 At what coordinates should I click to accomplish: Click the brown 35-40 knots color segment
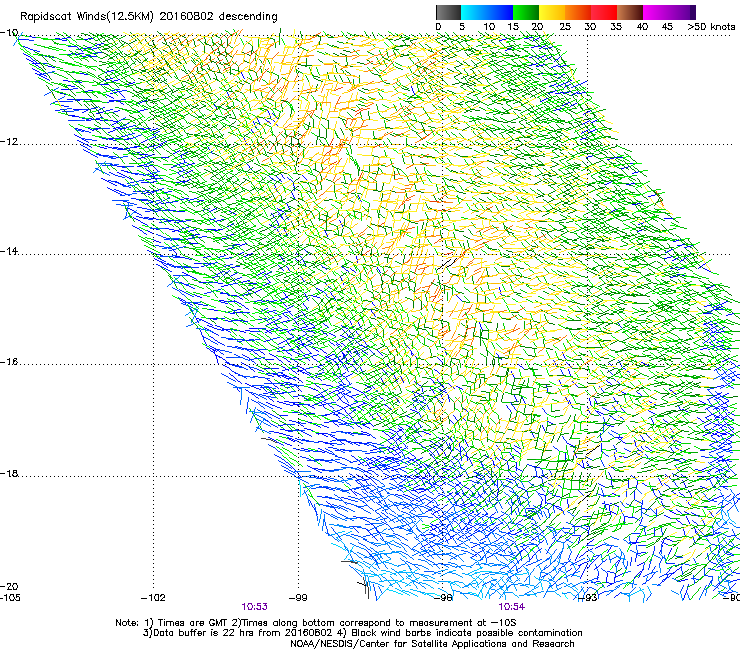(630, 12)
